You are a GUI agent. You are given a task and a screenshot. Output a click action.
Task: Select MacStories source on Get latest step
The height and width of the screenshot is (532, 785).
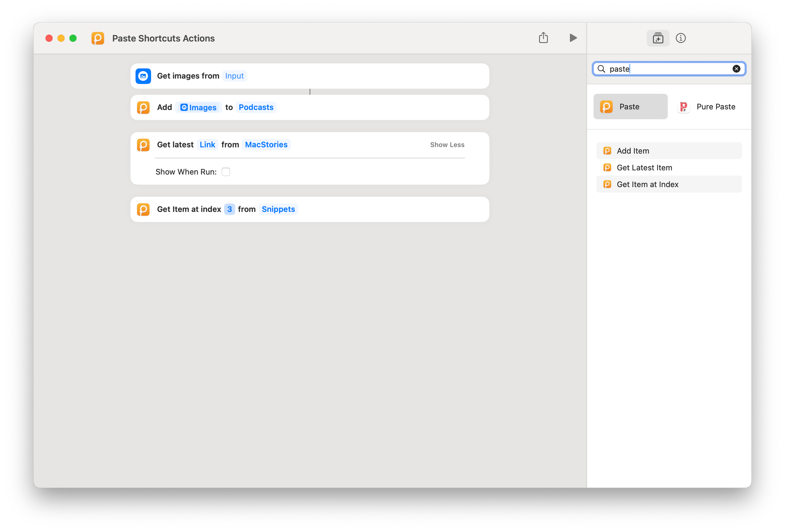(x=266, y=145)
